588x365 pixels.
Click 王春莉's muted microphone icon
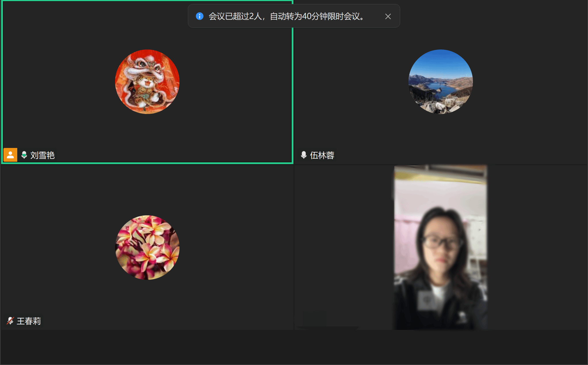10,321
